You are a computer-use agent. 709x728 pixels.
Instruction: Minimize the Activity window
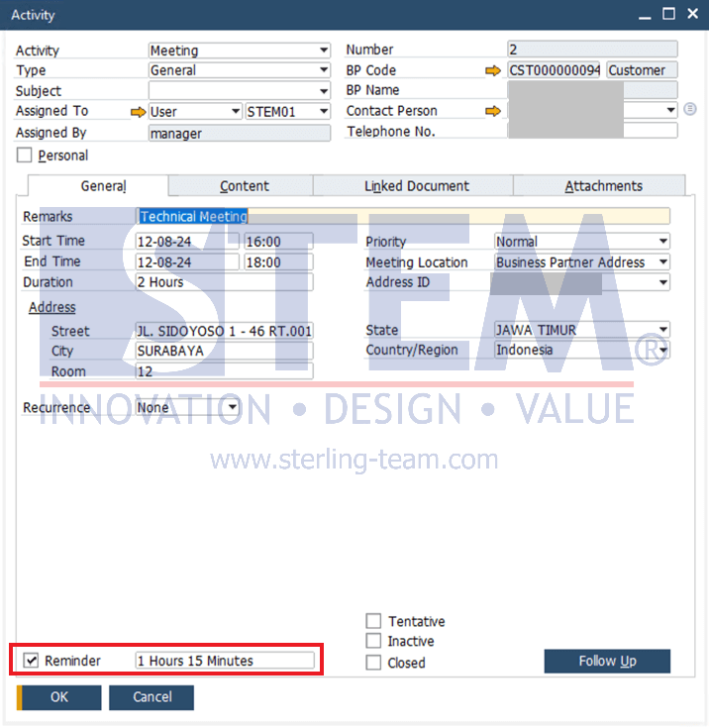coord(642,14)
